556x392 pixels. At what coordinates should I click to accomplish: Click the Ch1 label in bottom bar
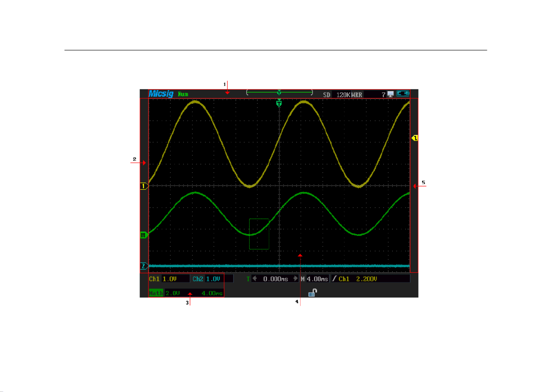tap(154, 279)
